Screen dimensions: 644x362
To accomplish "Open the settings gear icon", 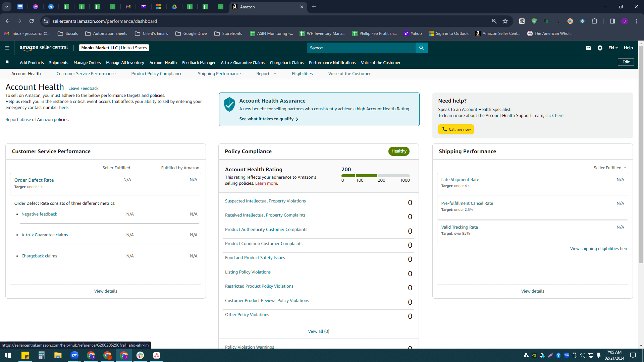I will click(x=600, y=48).
